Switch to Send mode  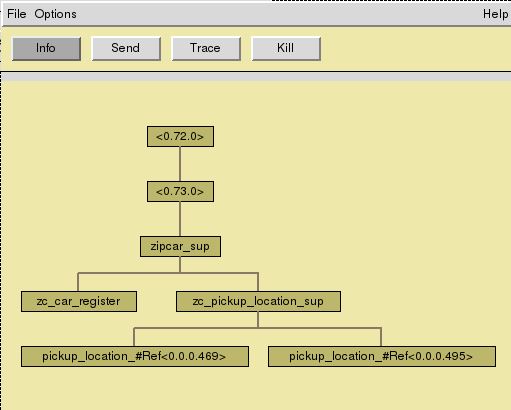tap(126, 48)
